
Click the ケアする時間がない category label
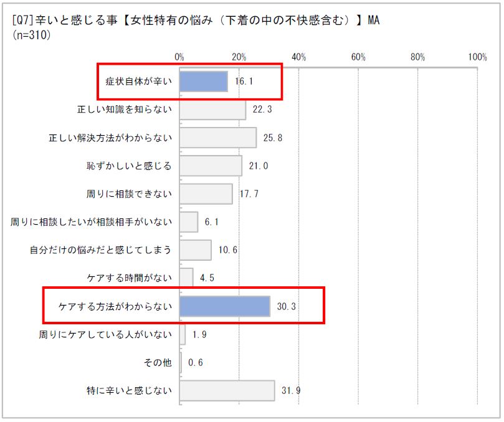click(129, 278)
